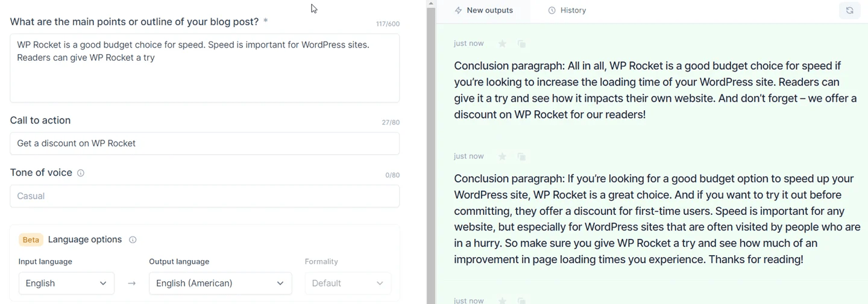
Task: Click the 27/80 character counter
Action: [391, 123]
